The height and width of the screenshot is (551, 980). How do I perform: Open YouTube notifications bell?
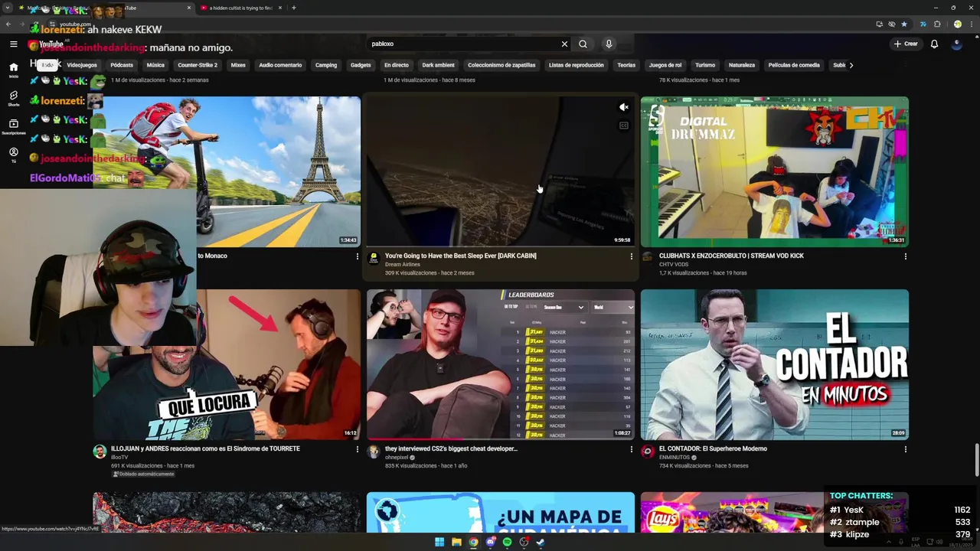[x=934, y=44]
